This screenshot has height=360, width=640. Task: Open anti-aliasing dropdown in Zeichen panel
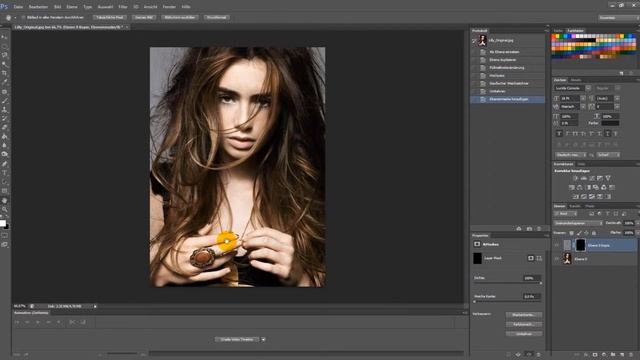click(608, 155)
